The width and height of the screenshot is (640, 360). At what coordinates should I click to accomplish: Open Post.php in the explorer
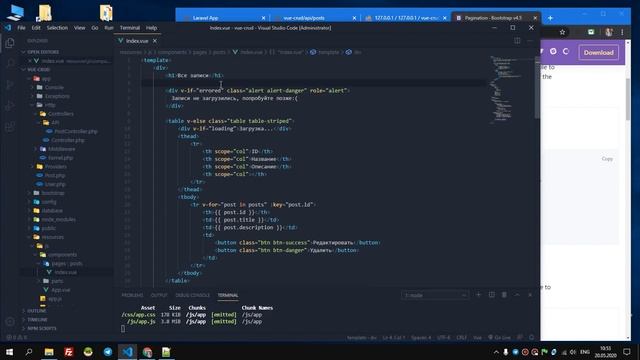[x=55, y=175]
